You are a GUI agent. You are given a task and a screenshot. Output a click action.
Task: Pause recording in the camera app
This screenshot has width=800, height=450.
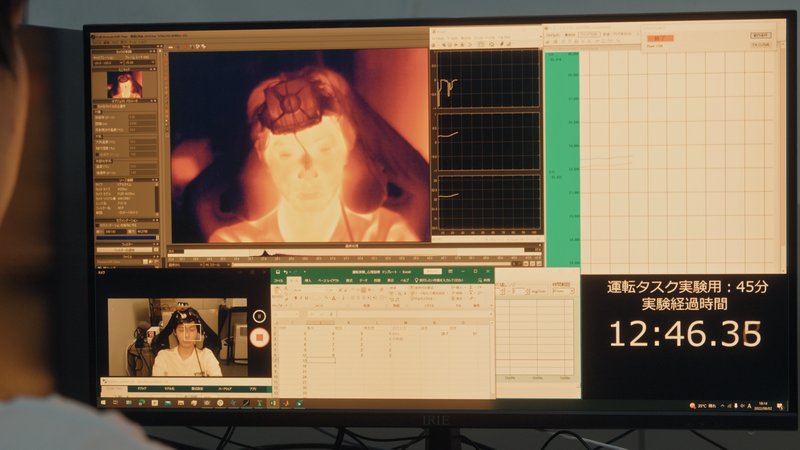259,316
